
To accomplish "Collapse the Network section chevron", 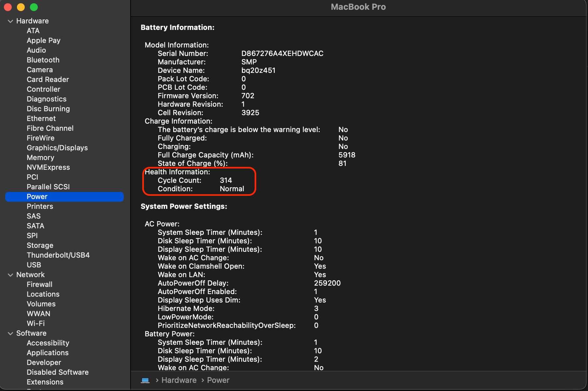I will click(10, 275).
